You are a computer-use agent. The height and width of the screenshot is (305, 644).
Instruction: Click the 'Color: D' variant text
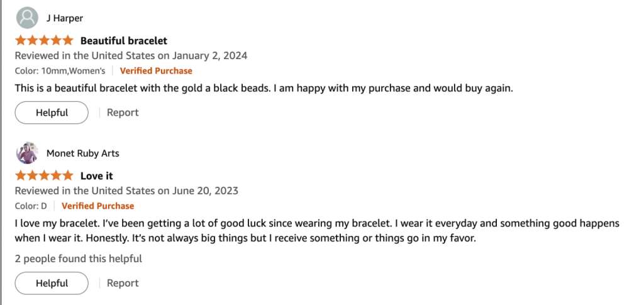[x=31, y=206]
